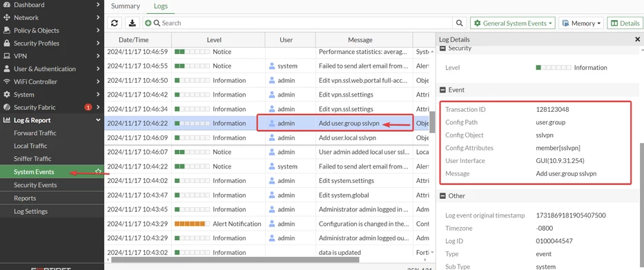Viewport: 644px width, 270px height.
Task: Select the 'Add user.local sslvpn' log row
Action: point(267,137)
